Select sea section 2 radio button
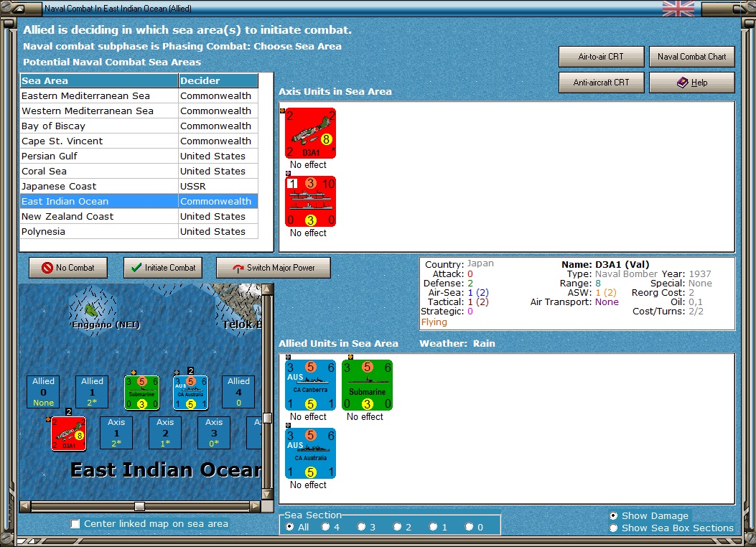The image size is (756, 547). 397,527
